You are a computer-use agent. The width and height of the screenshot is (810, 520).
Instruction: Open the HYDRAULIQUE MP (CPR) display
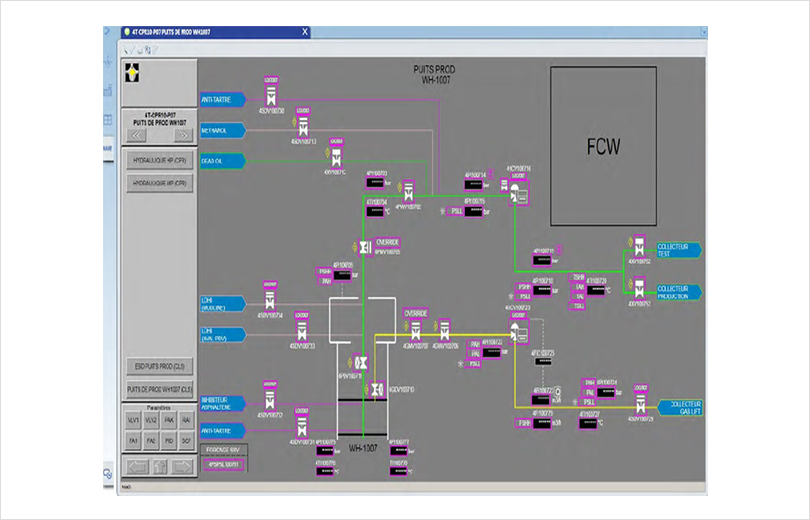[160, 183]
